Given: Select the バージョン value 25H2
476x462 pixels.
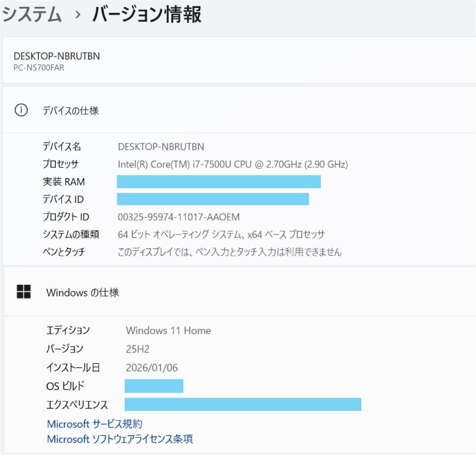Looking at the screenshot, I should click(x=138, y=349).
